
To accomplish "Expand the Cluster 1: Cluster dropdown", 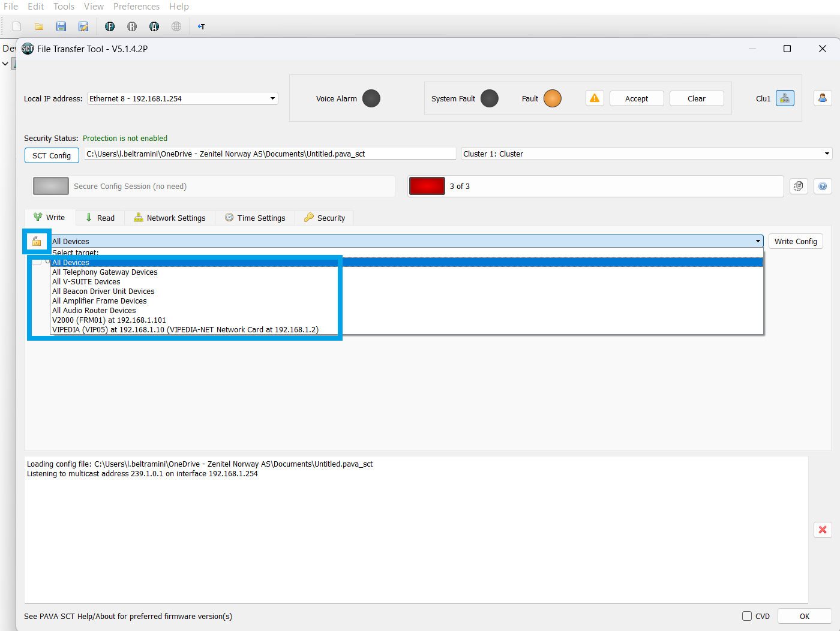I will tap(646, 154).
